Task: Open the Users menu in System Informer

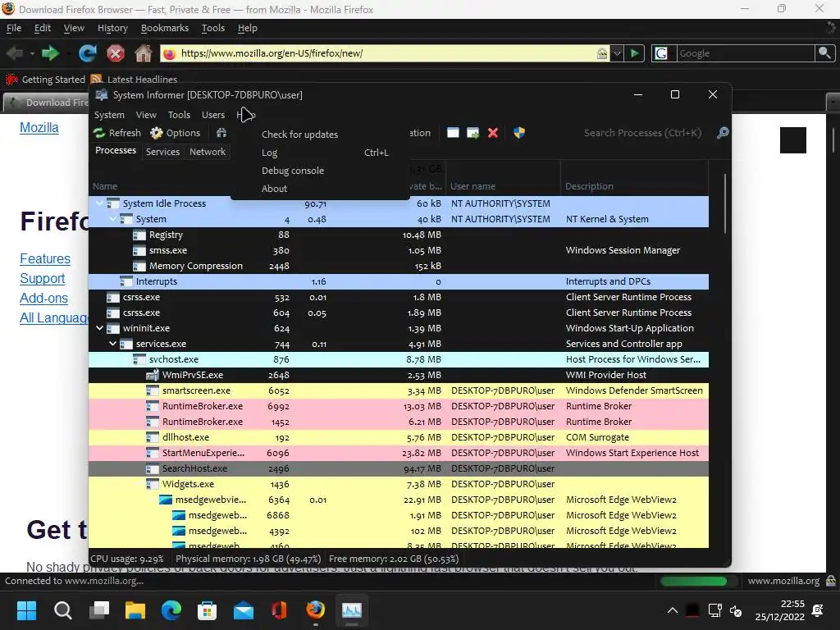Action: coord(213,115)
